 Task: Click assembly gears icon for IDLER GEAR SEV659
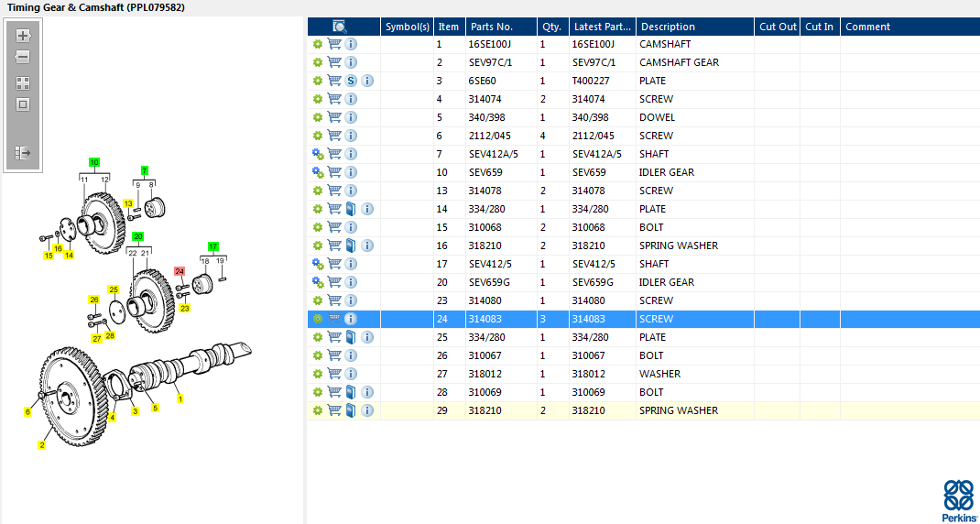(x=318, y=172)
